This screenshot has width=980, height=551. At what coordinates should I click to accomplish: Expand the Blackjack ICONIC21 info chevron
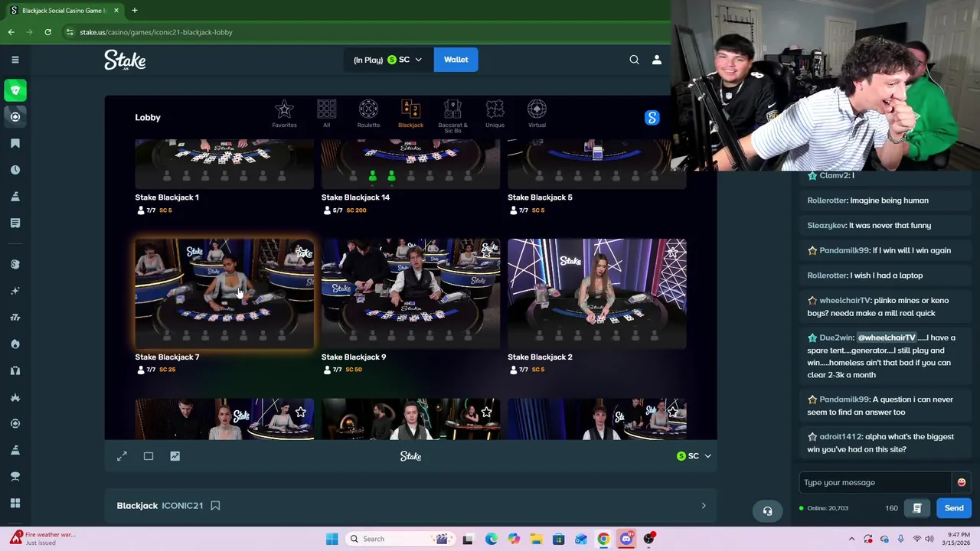click(704, 506)
